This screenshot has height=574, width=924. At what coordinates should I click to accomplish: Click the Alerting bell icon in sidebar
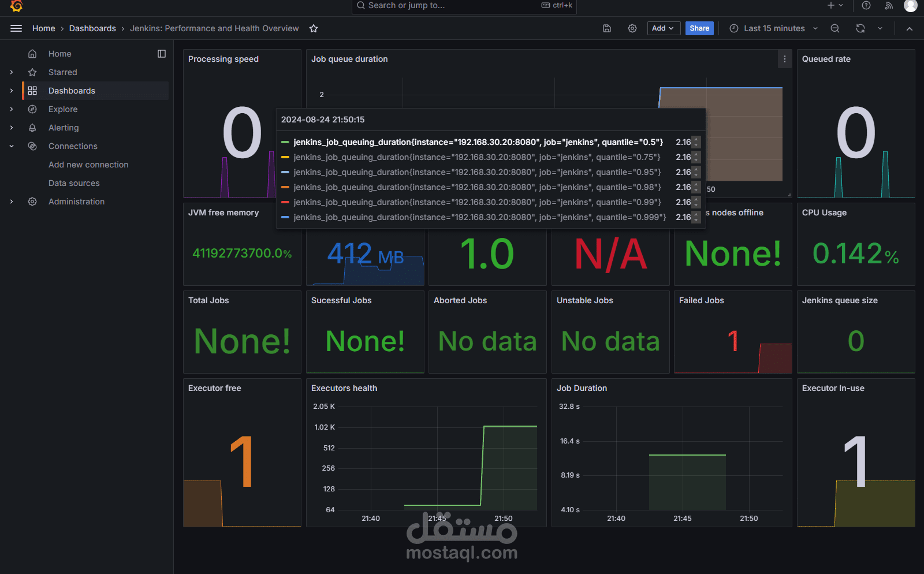tap(32, 128)
